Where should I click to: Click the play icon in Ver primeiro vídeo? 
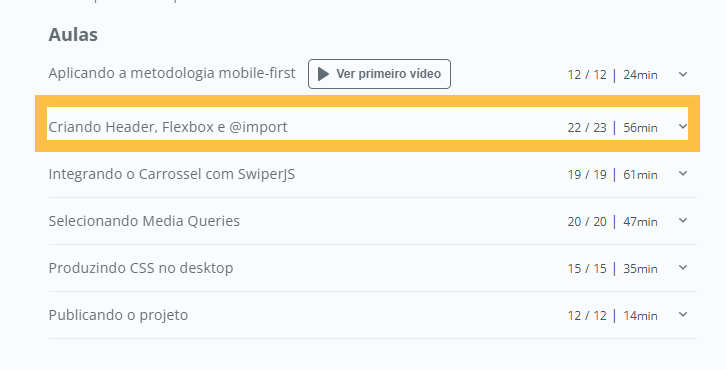(323, 74)
